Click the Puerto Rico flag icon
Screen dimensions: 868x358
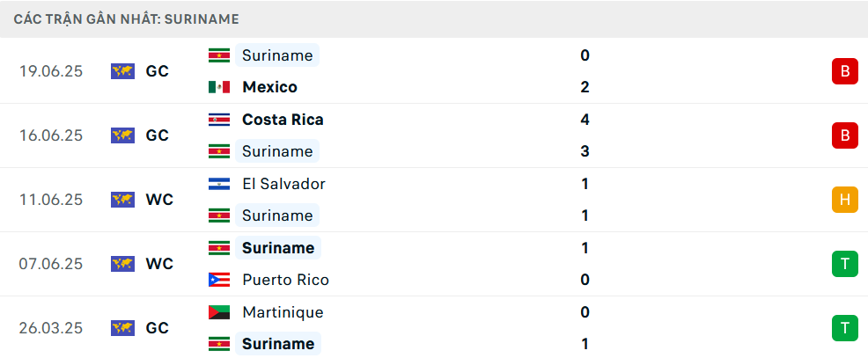(x=219, y=280)
